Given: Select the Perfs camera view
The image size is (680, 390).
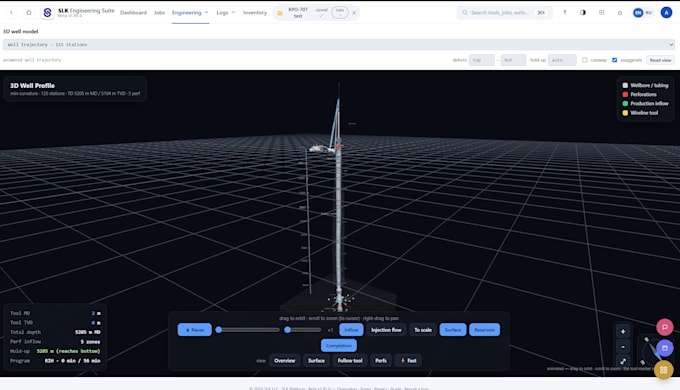Looking at the screenshot, I should point(381,361).
